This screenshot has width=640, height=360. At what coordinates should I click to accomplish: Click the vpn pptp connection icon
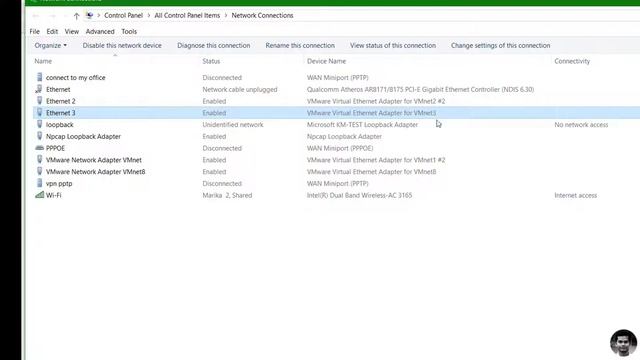39,183
